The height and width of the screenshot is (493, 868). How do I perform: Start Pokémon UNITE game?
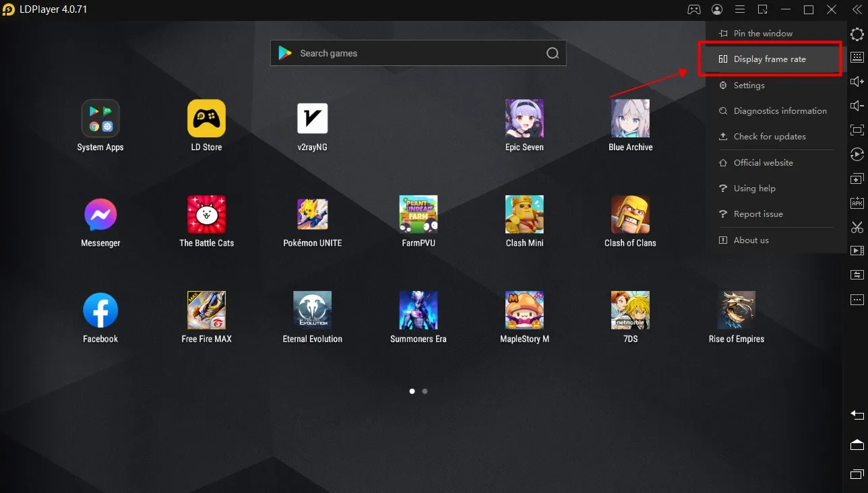[313, 215]
